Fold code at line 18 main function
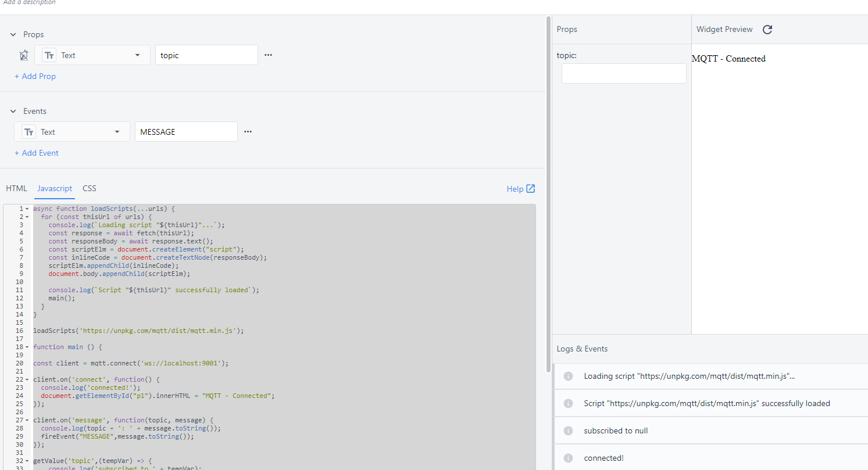 [27, 347]
